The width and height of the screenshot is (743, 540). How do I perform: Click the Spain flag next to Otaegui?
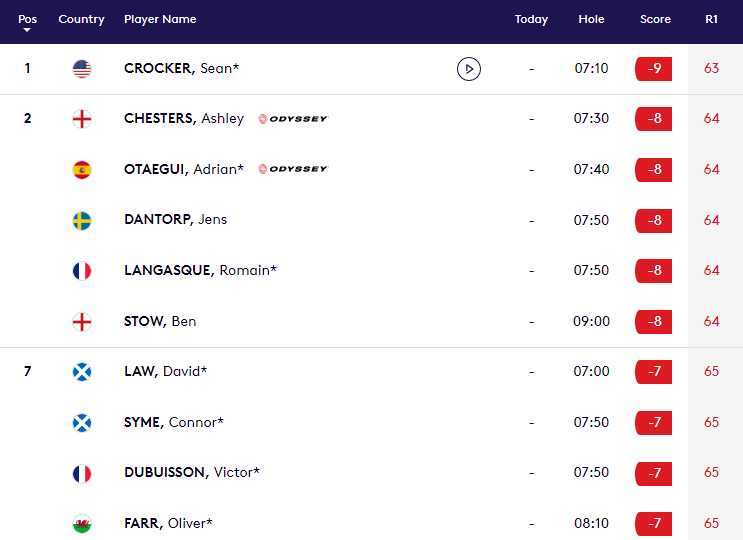click(82, 170)
